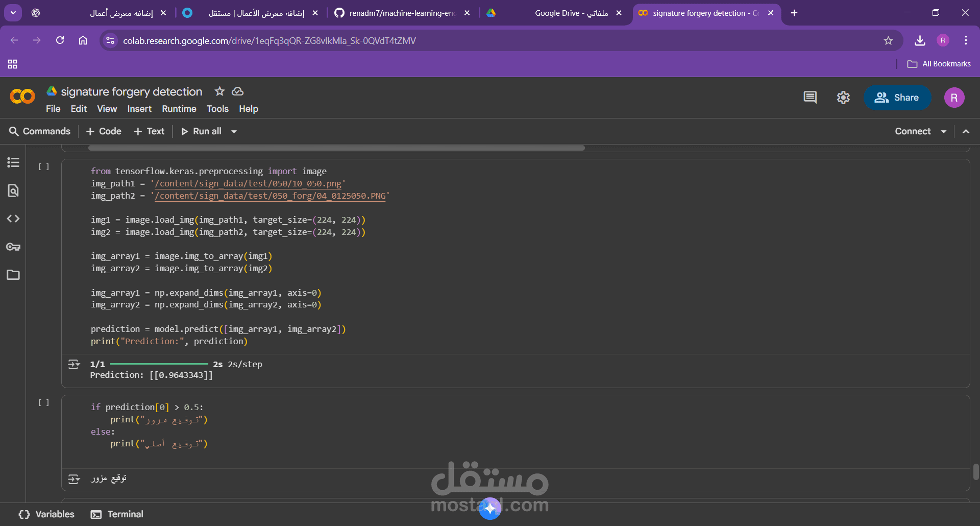Go to browser home page

pyautogui.click(x=83, y=40)
